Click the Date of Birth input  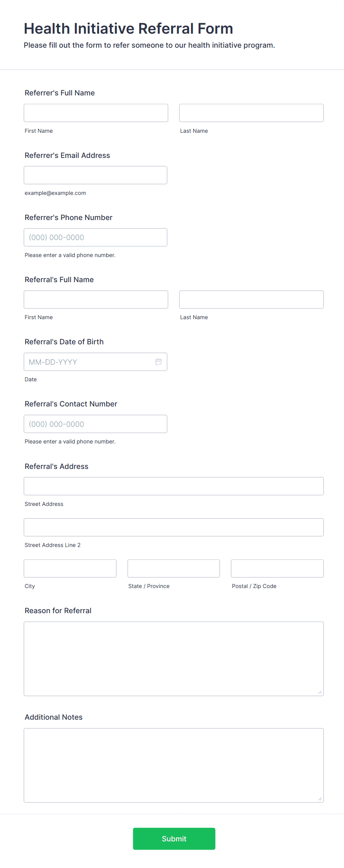point(89,362)
